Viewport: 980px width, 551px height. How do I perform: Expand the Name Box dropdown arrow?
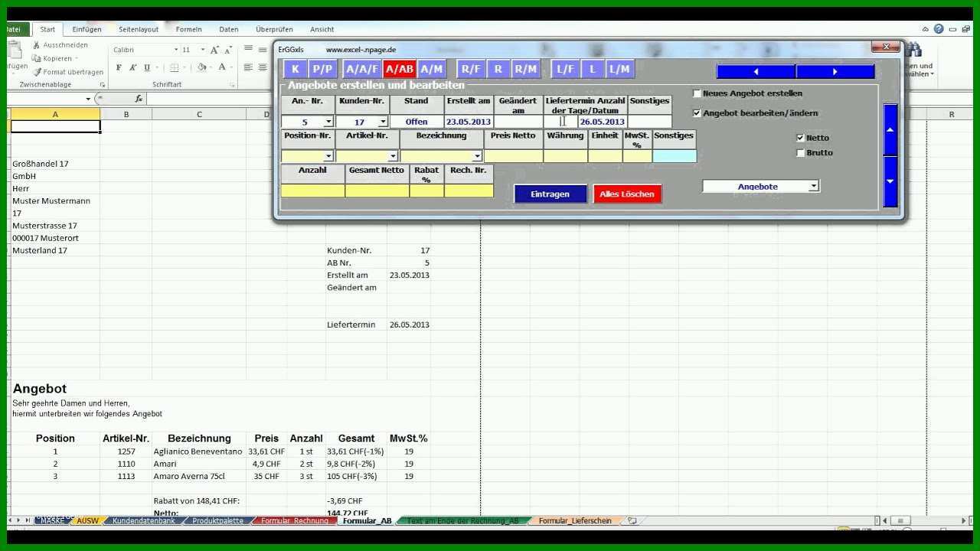(x=88, y=99)
